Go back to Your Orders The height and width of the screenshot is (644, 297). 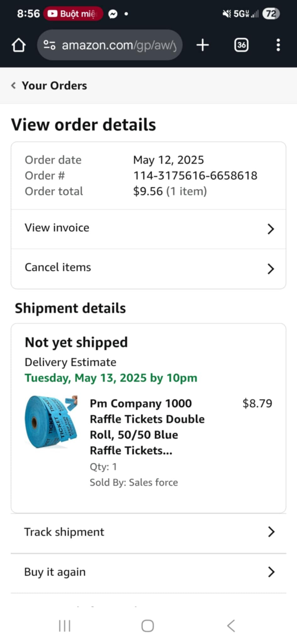coord(49,86)
